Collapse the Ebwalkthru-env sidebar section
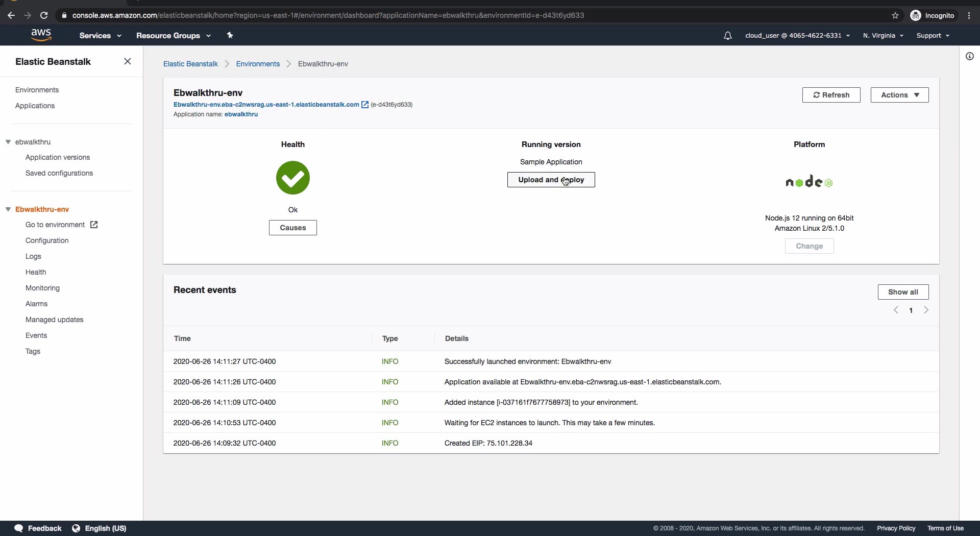The height and width of the screenshot is (536, 980). 8,209
